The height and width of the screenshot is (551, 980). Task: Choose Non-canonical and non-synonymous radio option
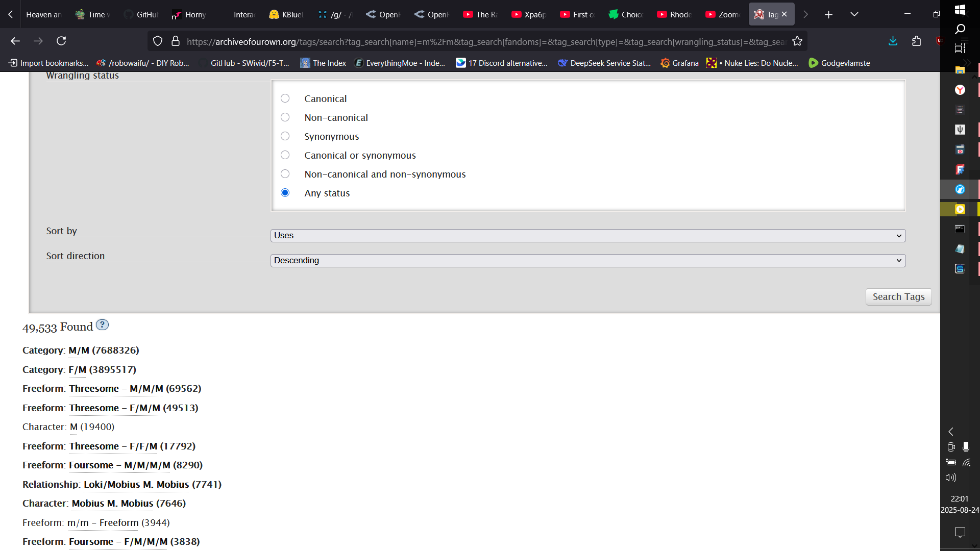coord(285,174)
